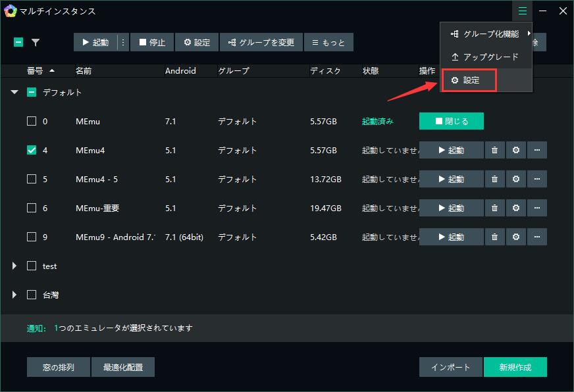Expand the 台灣 group arrow
The width and height of the screenshot is (574, 392).
(14, 295)
